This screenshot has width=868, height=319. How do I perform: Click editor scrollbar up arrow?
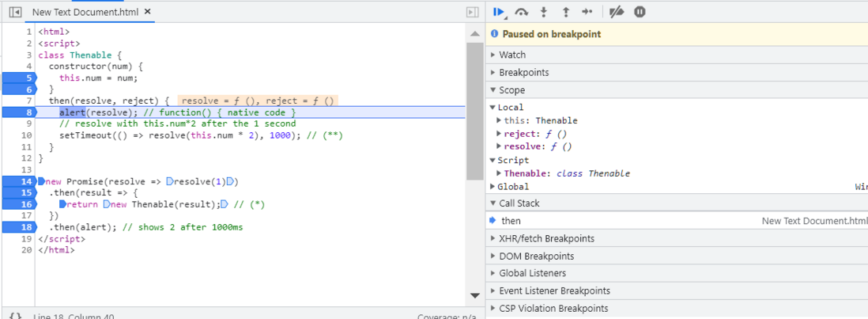tap(474, 33)
